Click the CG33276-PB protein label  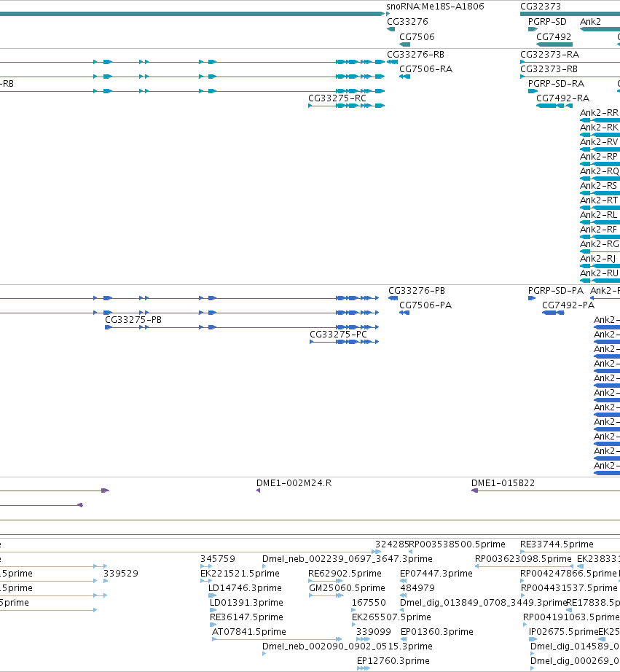click(417, 291)
